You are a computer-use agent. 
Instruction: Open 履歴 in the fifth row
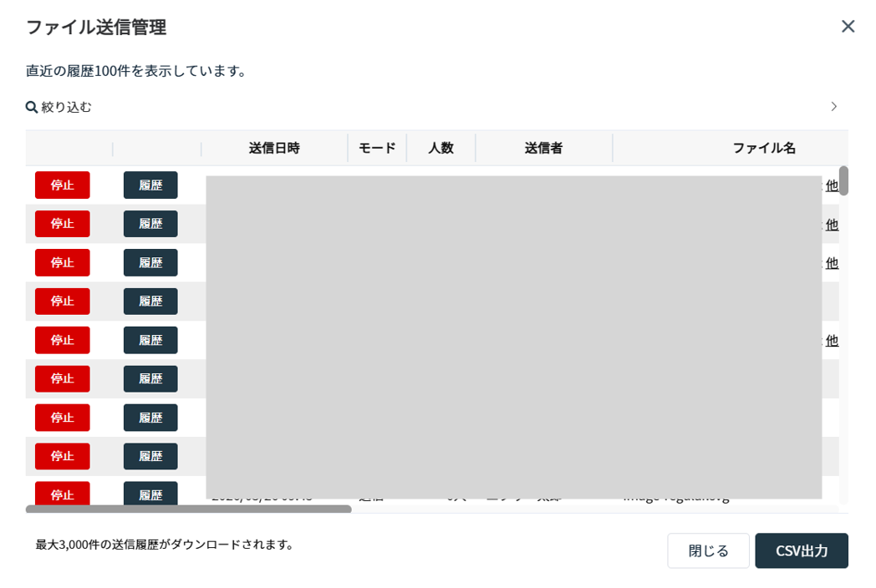click(150, 340)
